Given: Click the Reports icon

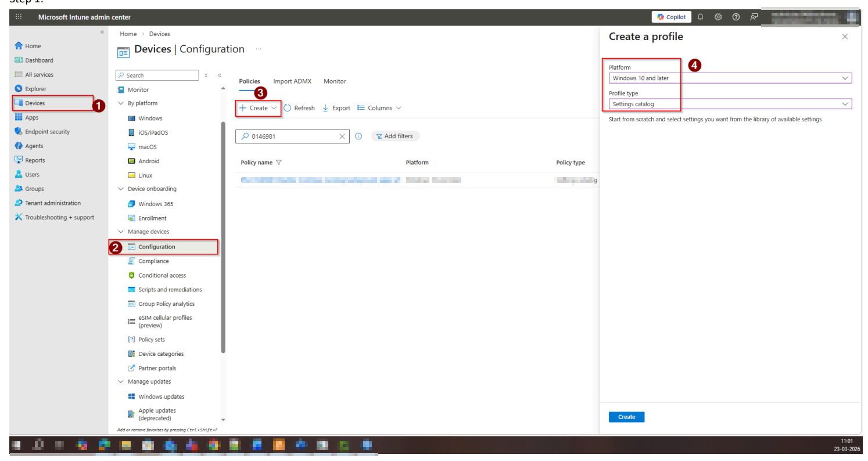Looking at the screenshot, I should (x=19, y=160).
